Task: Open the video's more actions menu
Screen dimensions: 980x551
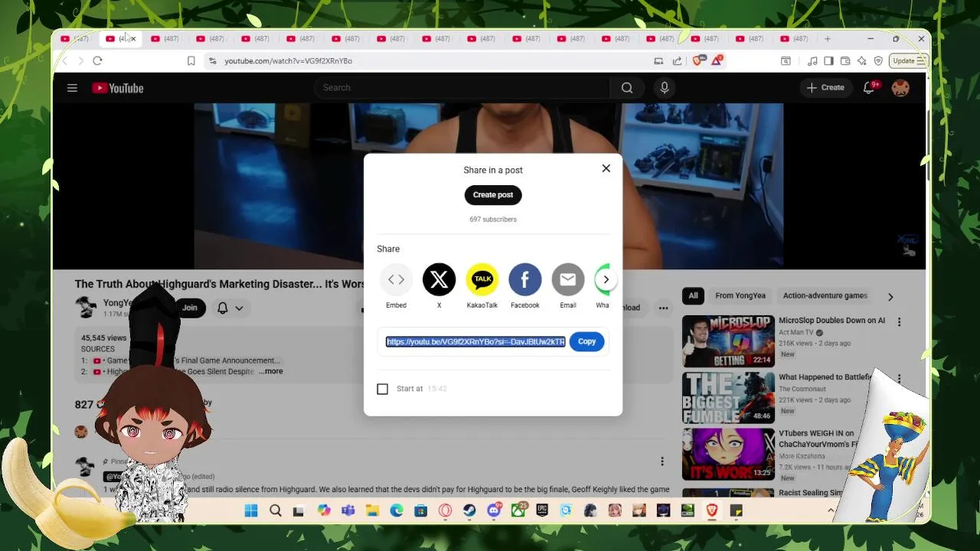Action: [x=663, y=308]
